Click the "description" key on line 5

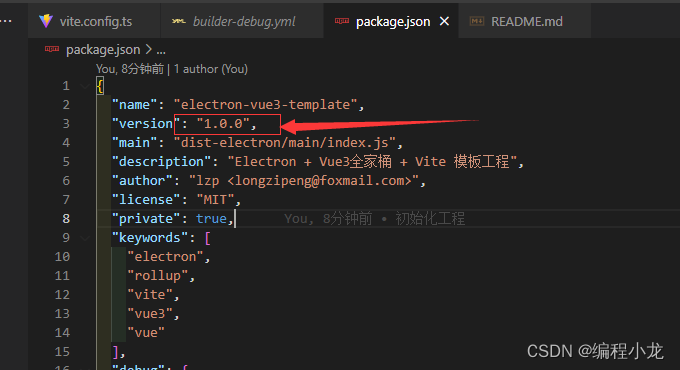tap(161, 162)
